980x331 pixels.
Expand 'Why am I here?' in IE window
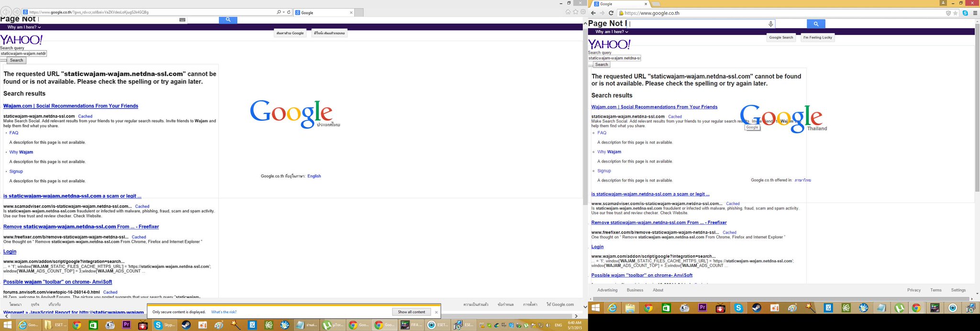24,27
